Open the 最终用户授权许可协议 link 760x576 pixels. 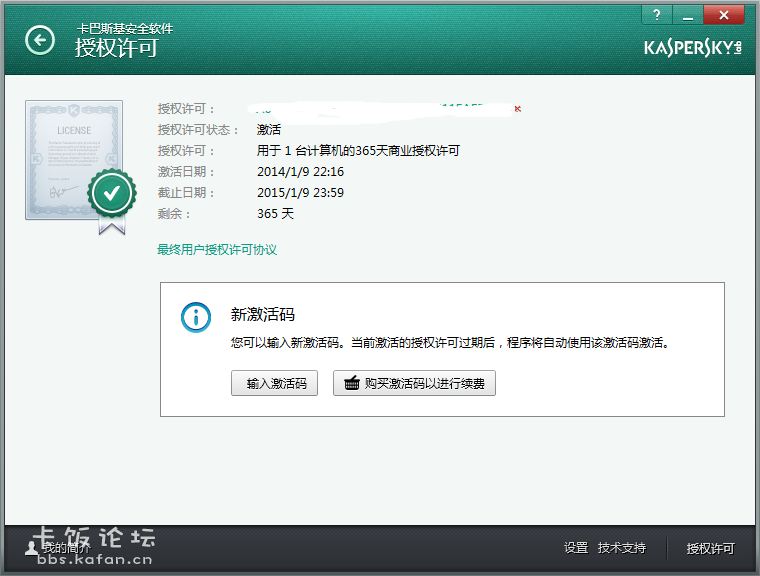(x=217, y=250)
